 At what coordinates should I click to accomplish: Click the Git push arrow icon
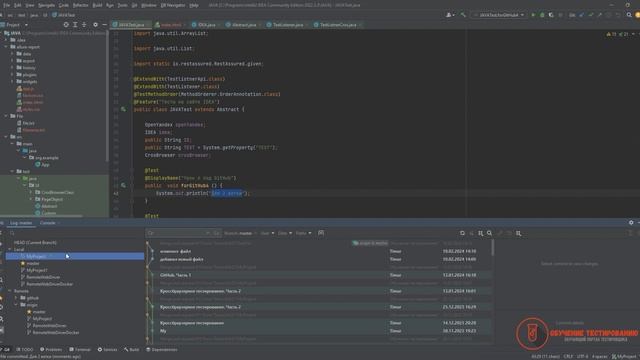point(600,15)
